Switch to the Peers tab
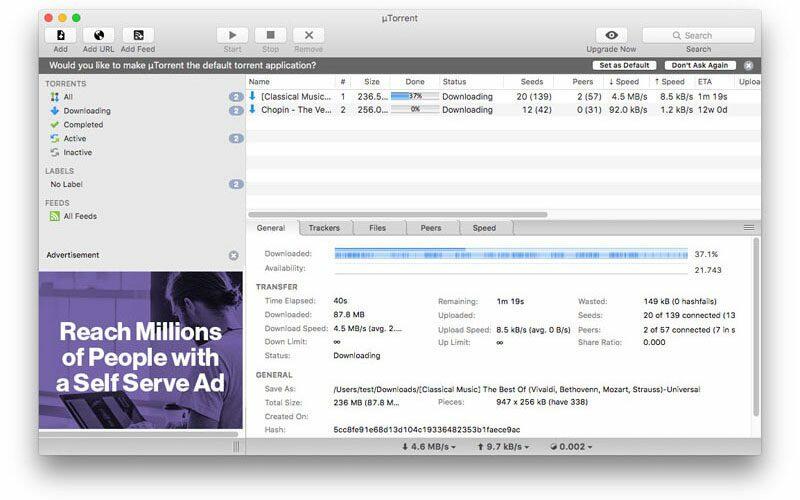Screen dimensions: 800x500 431,228
